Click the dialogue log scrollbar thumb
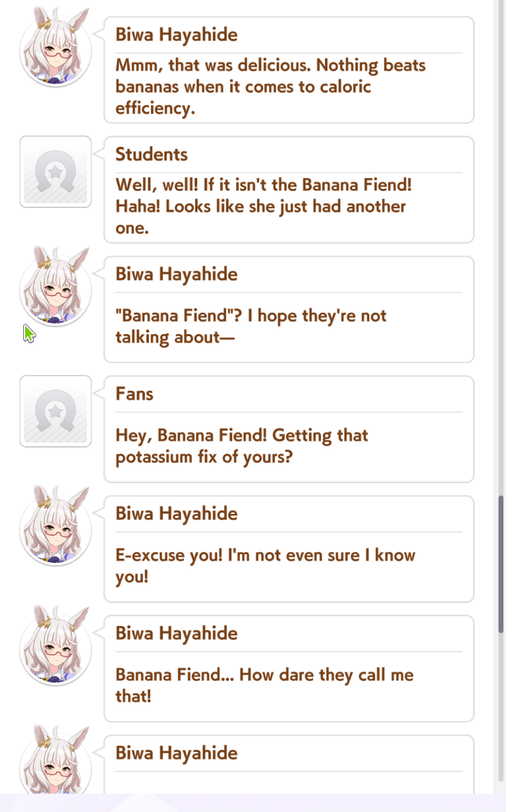This screenshot has width=506, height=812. coord(501,564)
